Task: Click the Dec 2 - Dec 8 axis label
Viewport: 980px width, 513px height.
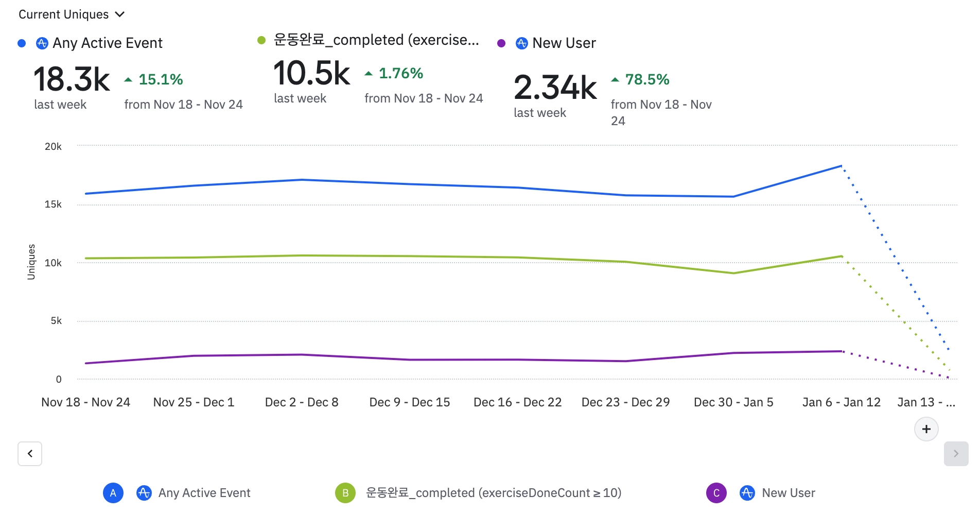Action: (x=302, y=402)
